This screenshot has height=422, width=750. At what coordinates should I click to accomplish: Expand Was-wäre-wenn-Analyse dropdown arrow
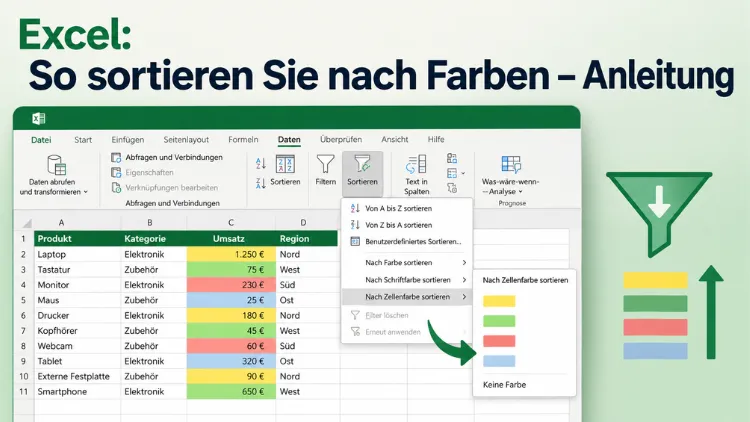coord(520,191)
